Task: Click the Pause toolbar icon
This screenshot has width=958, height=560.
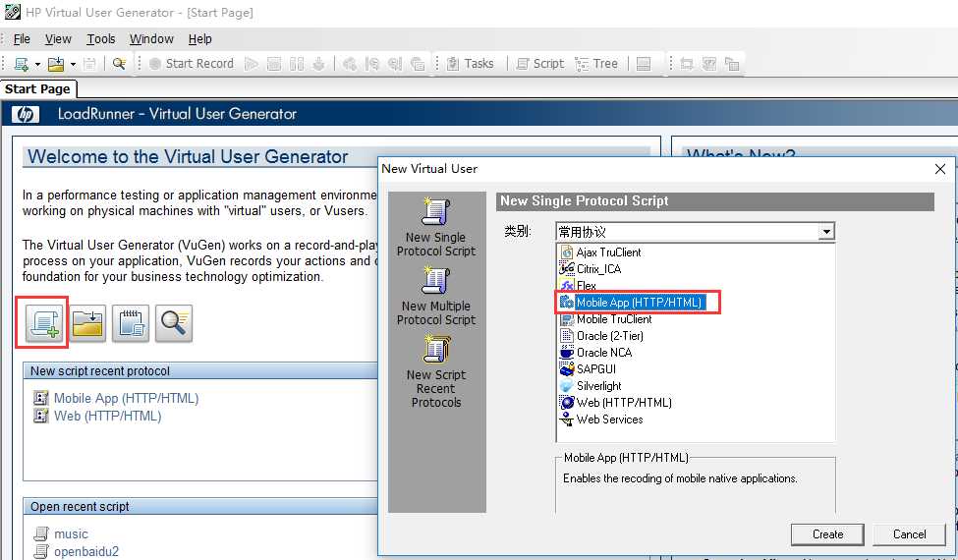Action: click(x=297, y=64)
